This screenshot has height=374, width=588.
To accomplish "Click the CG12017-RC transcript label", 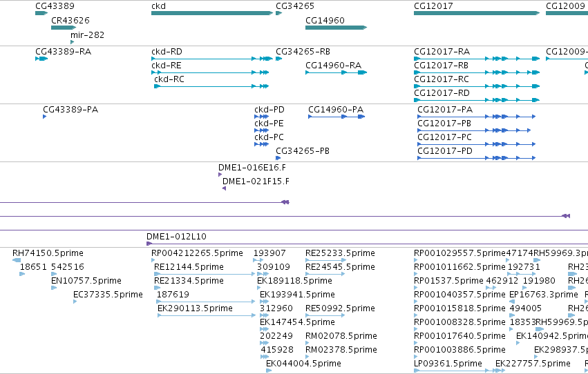I will (x=442, y=79).
